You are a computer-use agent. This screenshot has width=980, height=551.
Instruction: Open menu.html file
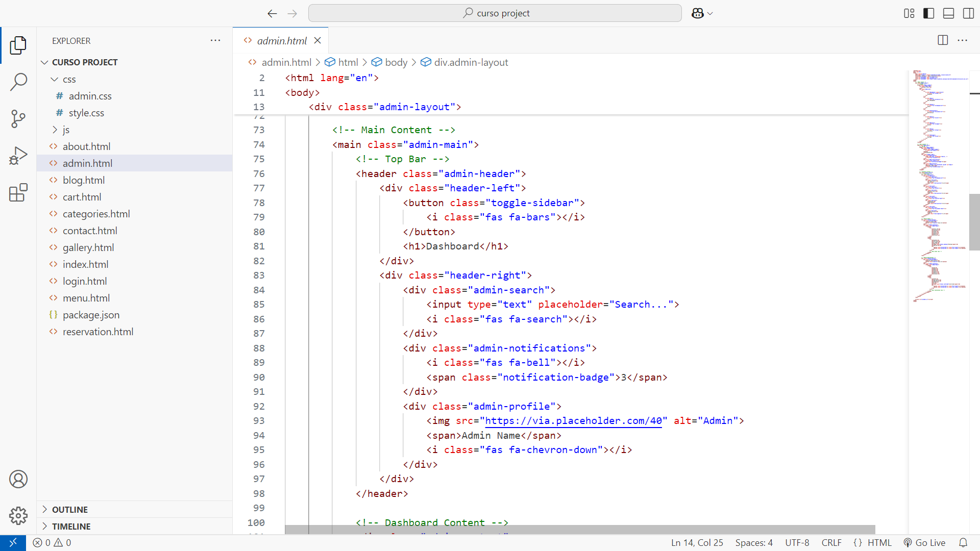pos(135,298)
